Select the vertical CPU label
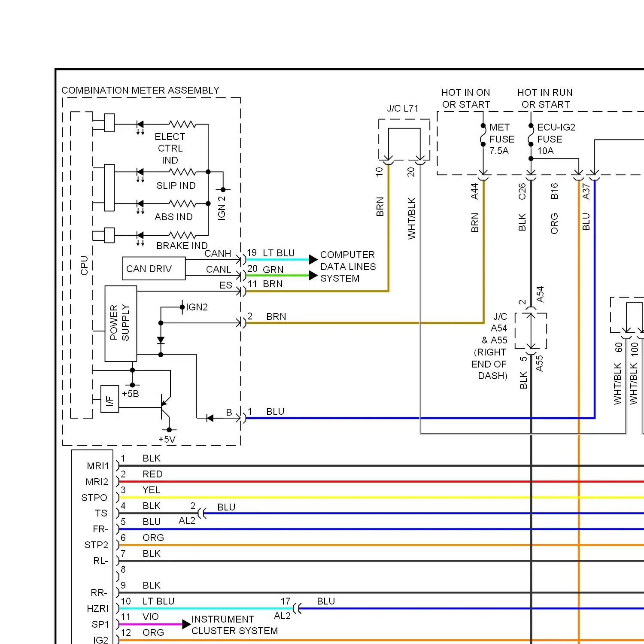The image size is (644, 644). click(x=84, y=265)
